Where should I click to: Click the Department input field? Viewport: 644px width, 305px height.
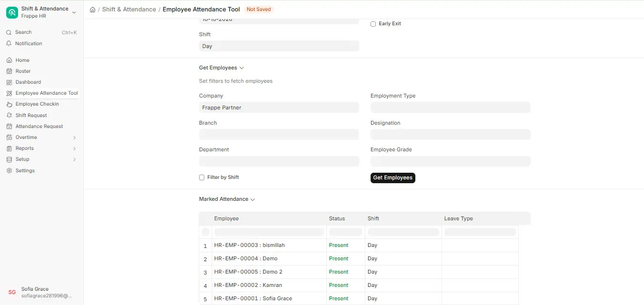tap(279, 161)
